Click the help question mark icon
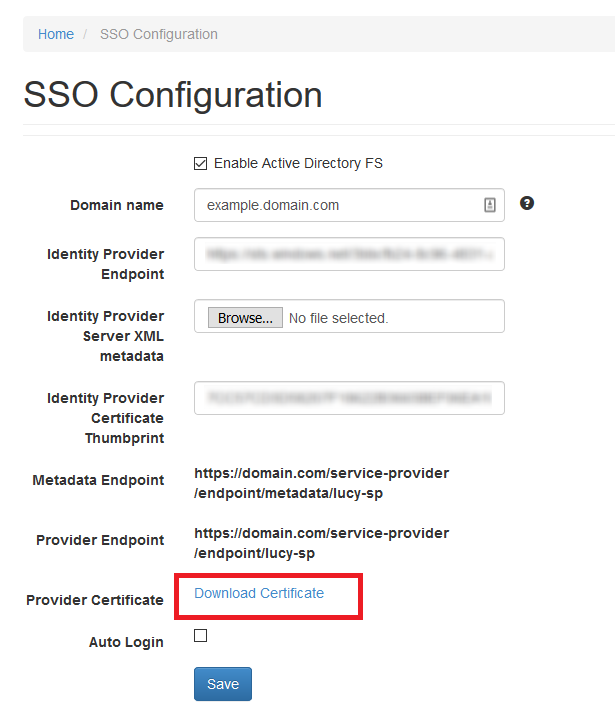This screenshot has height=709, width=615. [x=527, y=203]
